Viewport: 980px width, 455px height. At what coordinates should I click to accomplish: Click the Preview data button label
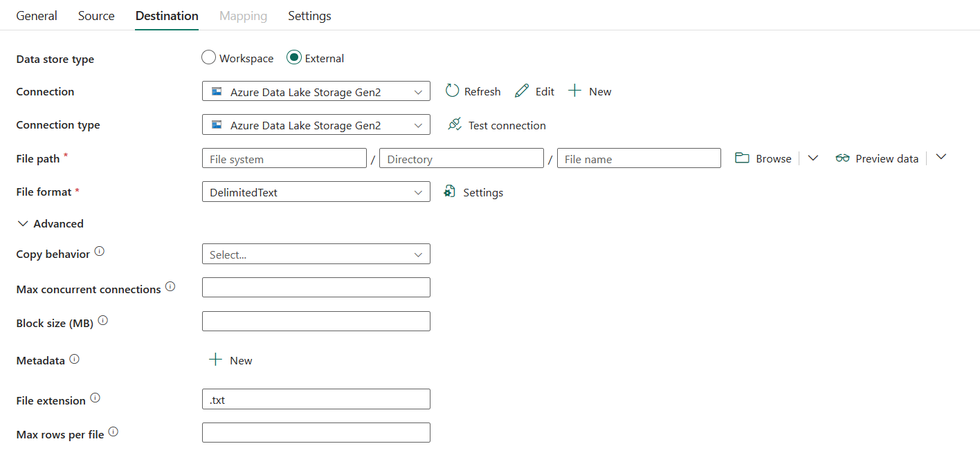887,158
